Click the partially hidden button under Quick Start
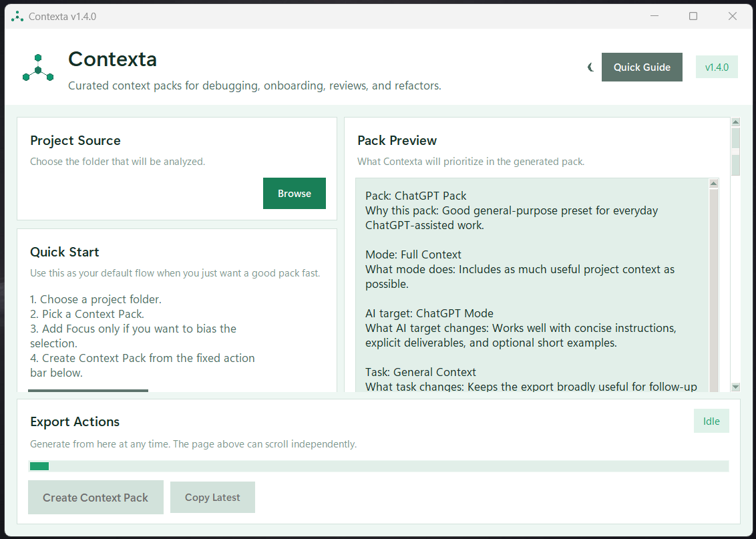This screenshot has width=756, height=539. coord(88,391)
